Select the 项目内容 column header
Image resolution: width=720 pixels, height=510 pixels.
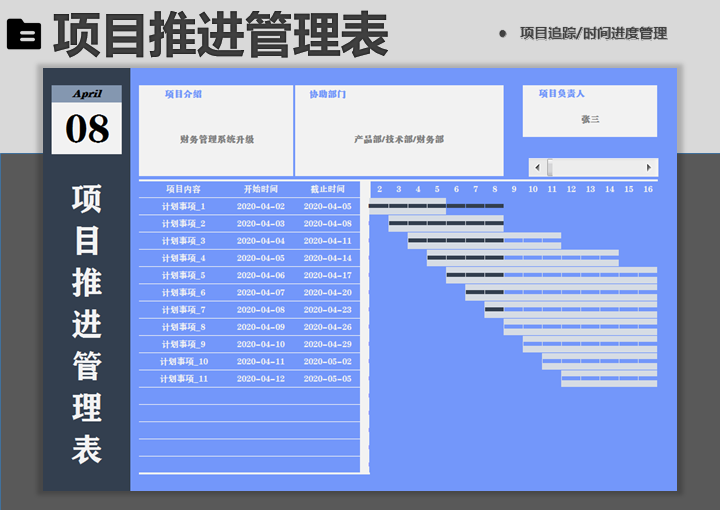pyautogui.click(x=183, y=189)
